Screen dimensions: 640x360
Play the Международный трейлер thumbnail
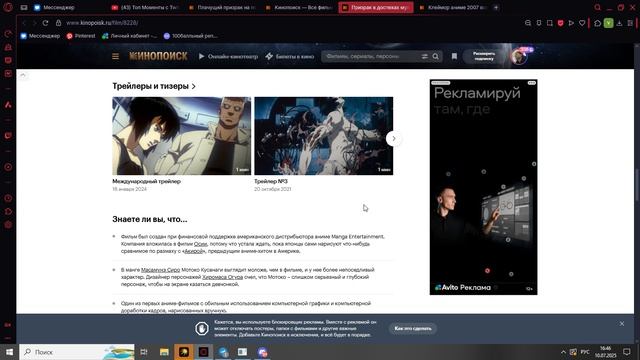[x=182, y=136]
